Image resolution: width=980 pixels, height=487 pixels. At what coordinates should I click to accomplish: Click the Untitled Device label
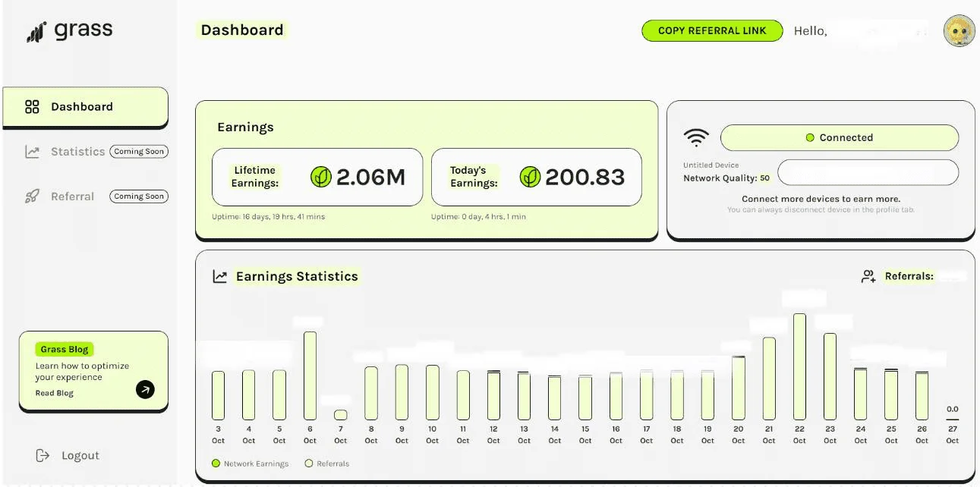pos(711,165)
